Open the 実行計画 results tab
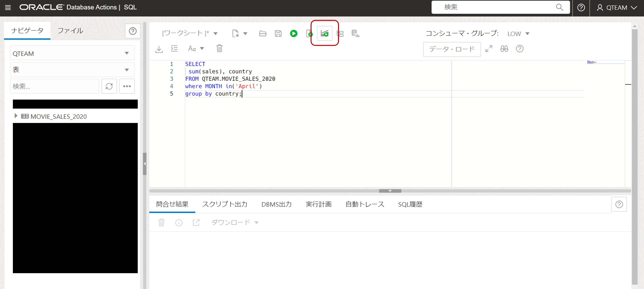This screenshot has height=289, width=644. pyautogui.click(x=319, y=204)
